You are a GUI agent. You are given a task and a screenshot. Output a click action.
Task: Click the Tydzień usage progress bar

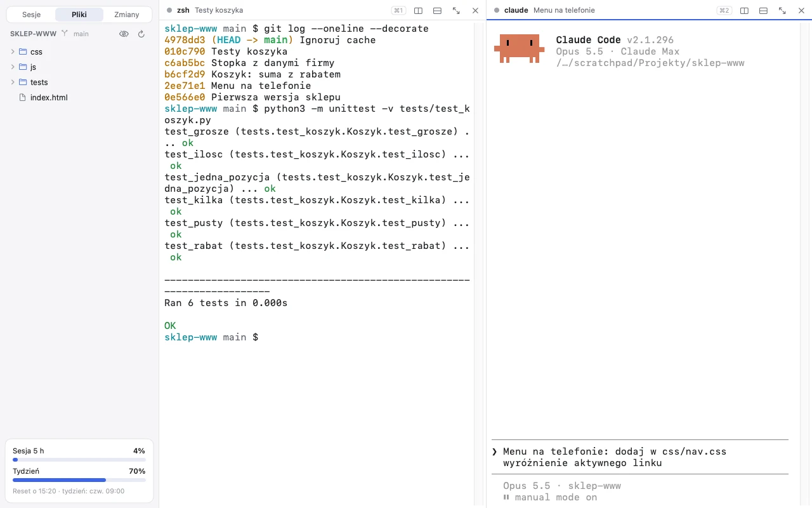[x=79, y=479]
